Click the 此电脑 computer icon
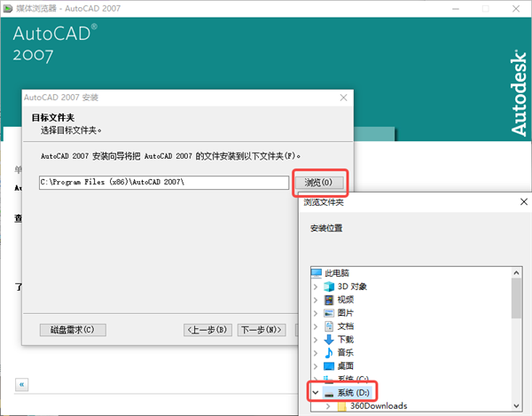Viewport: 532px width, 416px height. pyautogui.click(x=317, y=273)
